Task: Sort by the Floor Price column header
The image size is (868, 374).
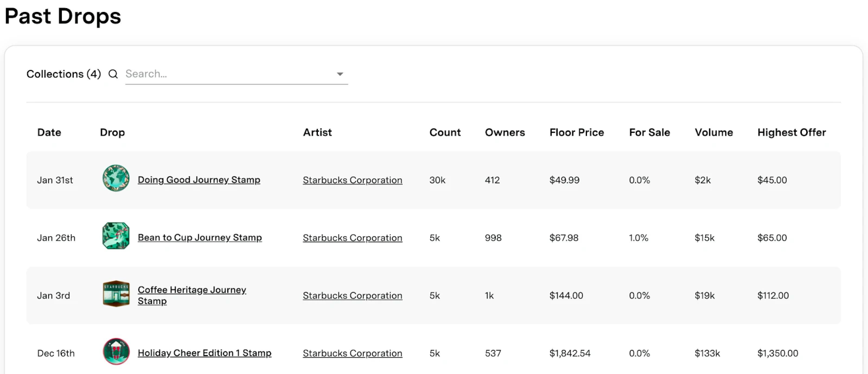Action: pyautogui.click(x=576, y=132)
